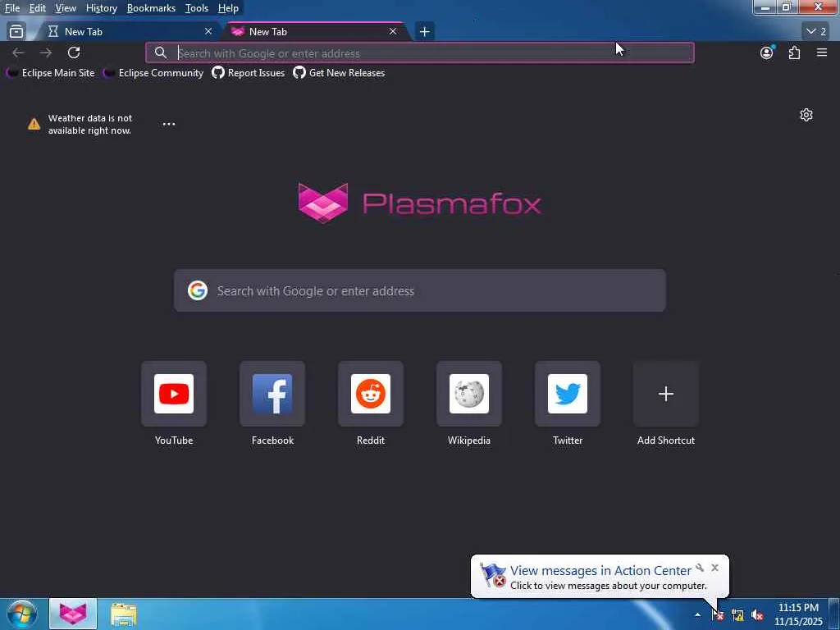Screen dimensions: 840x630
Task: Open the hamburger application menu
Action: tap(822, 52)
